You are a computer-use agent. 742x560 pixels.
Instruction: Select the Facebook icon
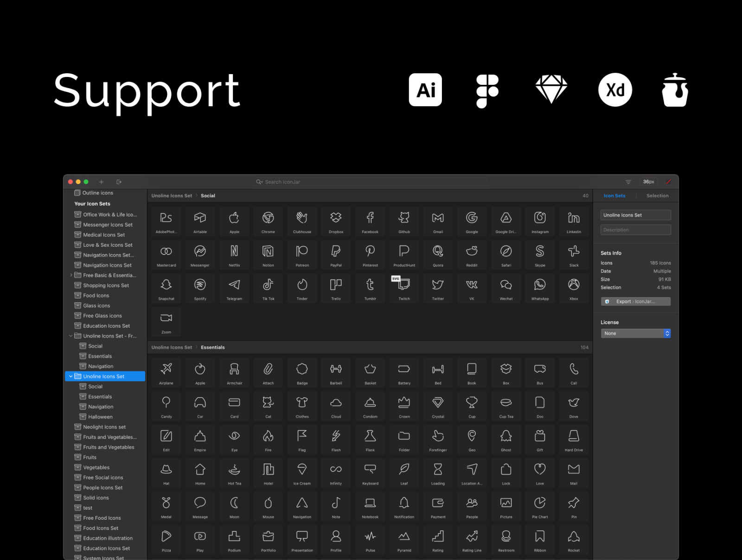(x=370, y=222)
